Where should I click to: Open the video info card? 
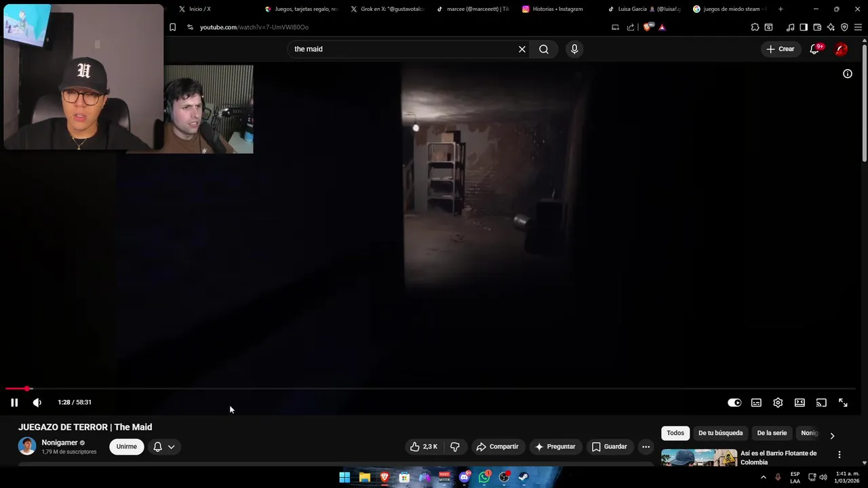point(848,74)
